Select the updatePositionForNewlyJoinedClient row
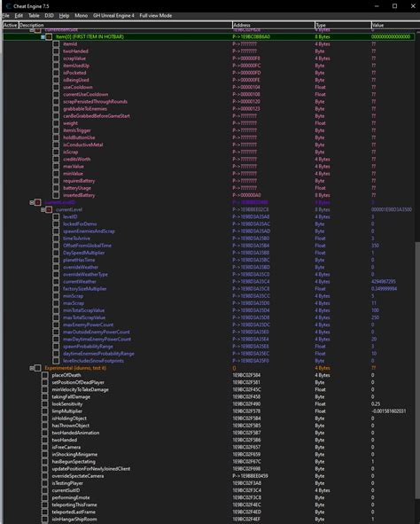 point(91,468)
